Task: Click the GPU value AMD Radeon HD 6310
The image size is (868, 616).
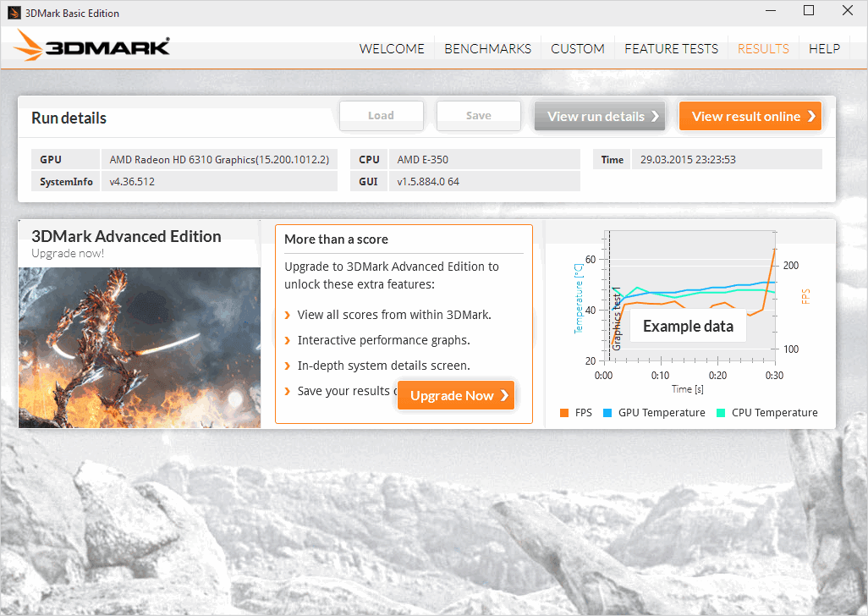Action: click(x=219, y=159)
